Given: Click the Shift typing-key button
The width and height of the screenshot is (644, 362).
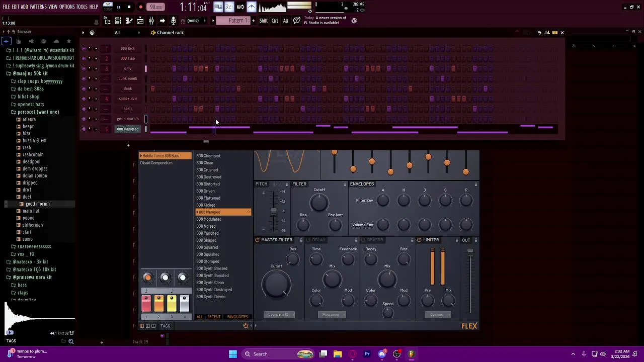Looking at the screenshot, I should tap(264, 21).
